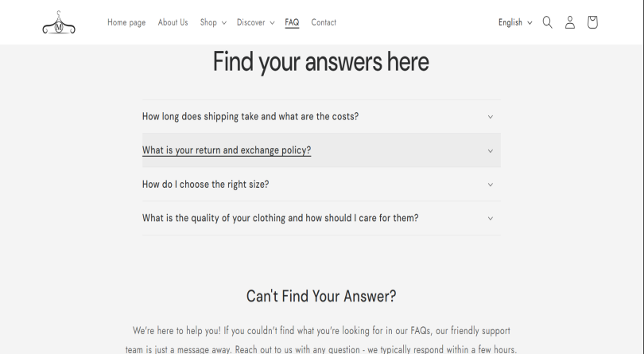Open the Shop dropdown menu

[x=212, y=22]
